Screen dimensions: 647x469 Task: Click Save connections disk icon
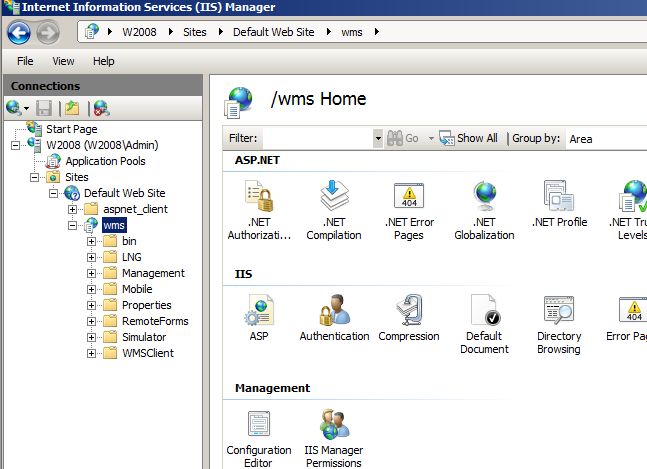44,108
